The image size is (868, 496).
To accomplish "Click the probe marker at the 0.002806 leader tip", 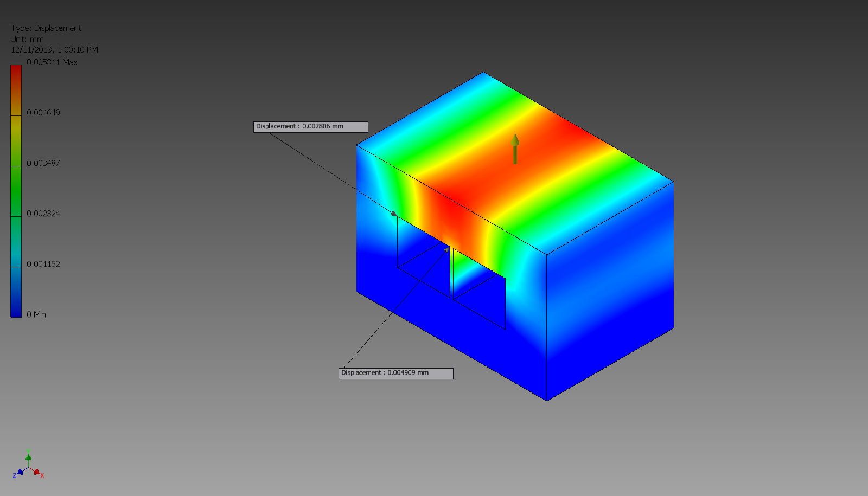I will pos(394,214).
